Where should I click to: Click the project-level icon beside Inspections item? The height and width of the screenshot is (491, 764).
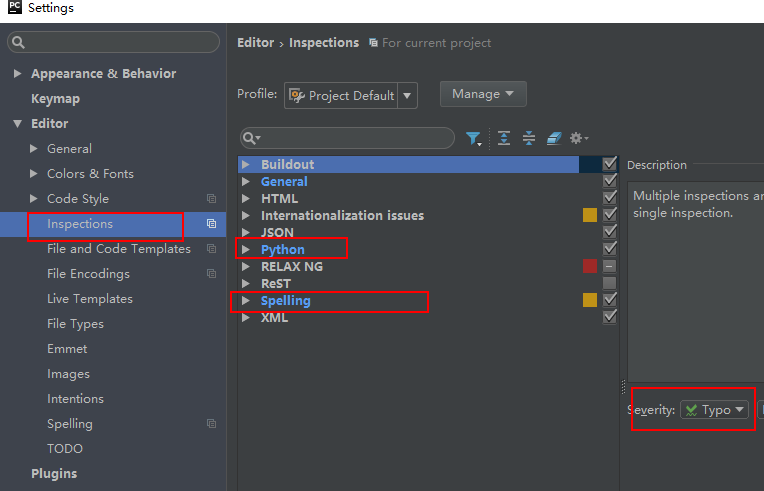[211, 224]
